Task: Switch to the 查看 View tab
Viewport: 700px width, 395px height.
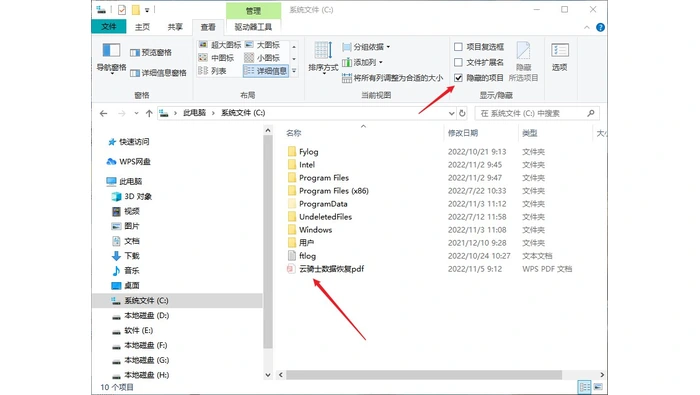Action: coord(208,27)
